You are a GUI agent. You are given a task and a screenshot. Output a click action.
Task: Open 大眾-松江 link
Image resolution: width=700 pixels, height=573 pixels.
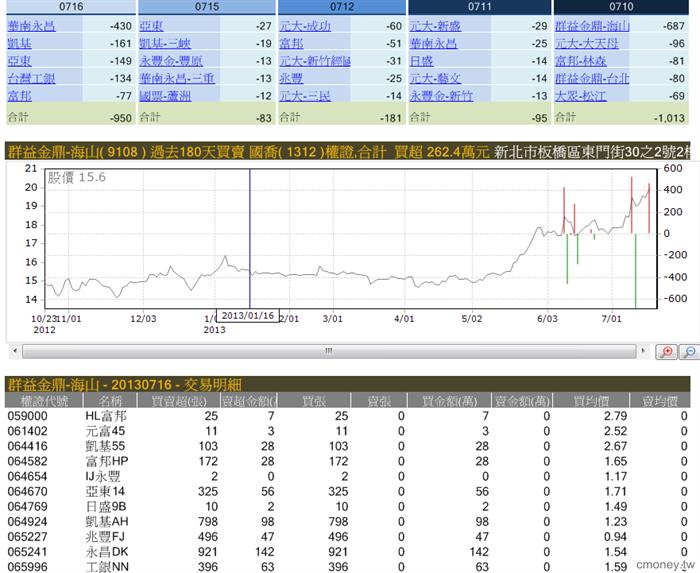[x=581, y=96]
